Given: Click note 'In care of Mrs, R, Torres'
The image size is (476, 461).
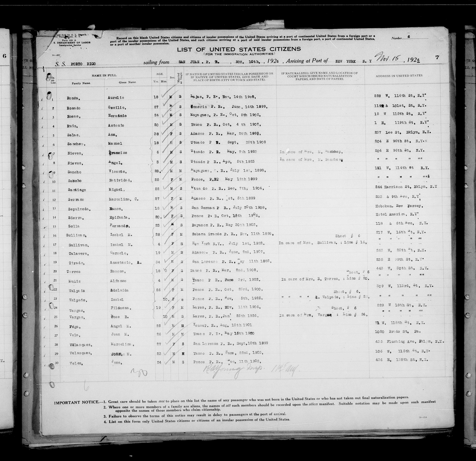Looking at the screenshot, I should coord(310,279).
